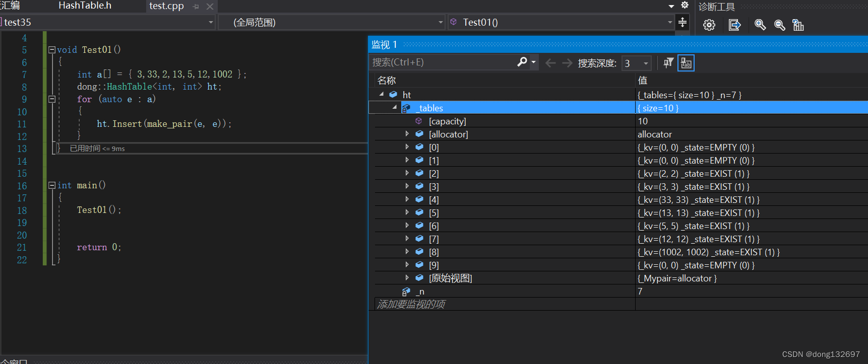Viewport: 868px width, 364px height.
Task: Collapse the main function outline
Action: pos(51,185)
